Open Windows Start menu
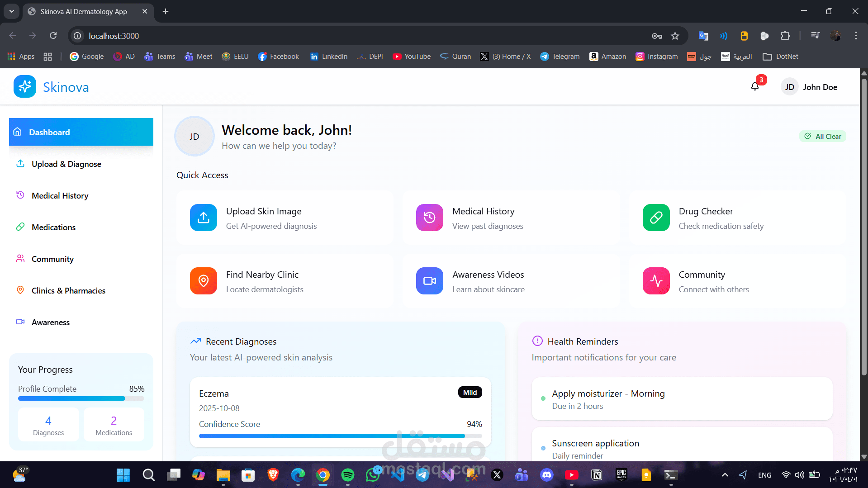This screenshot has height=488, width=868. 123,475
